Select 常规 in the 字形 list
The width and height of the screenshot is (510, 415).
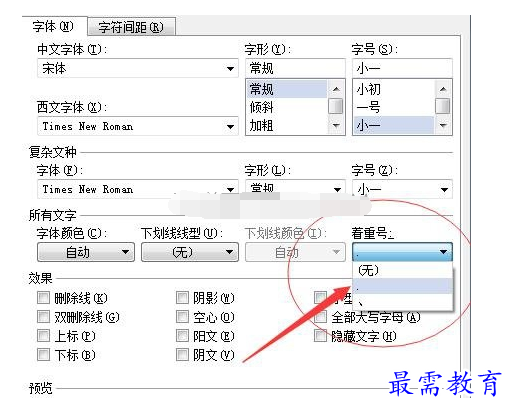287,89
